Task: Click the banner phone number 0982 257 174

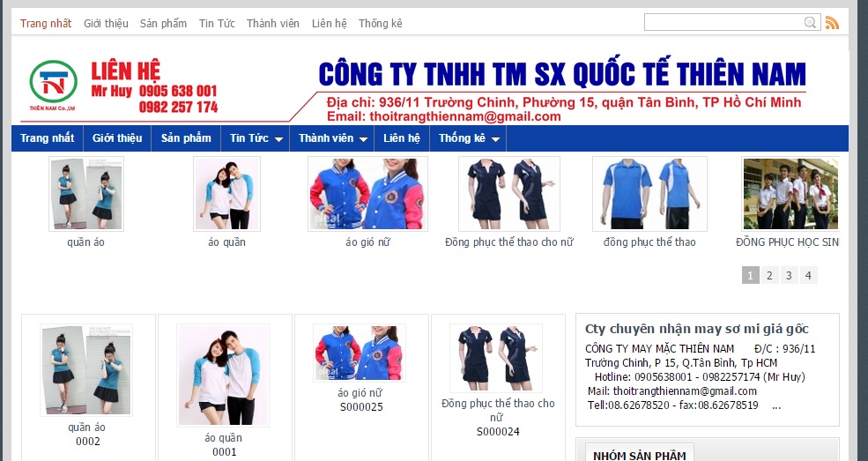Action: (x=178, y=108)
